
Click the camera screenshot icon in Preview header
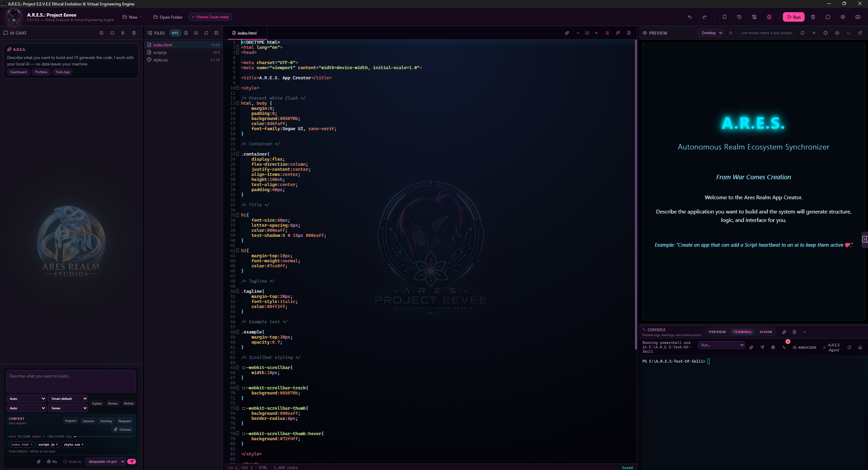[837, 33]
